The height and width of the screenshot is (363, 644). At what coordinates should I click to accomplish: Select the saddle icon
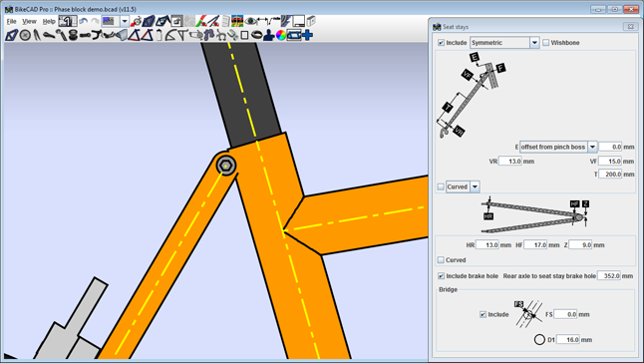click(49, 35)
